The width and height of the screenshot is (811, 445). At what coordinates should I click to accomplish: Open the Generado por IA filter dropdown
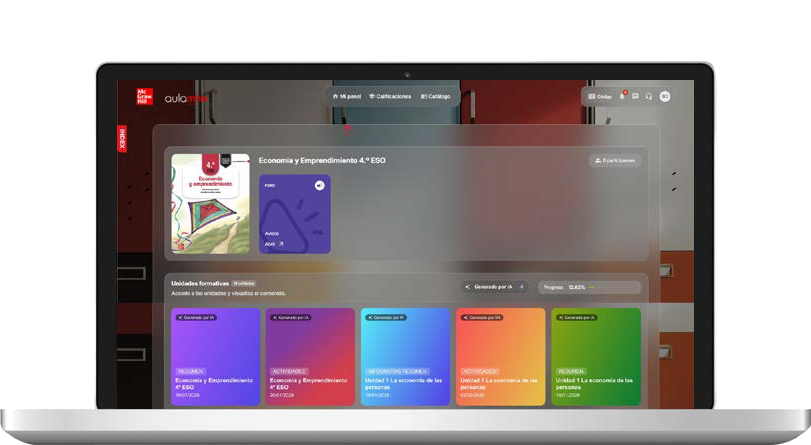click(495, 287)
